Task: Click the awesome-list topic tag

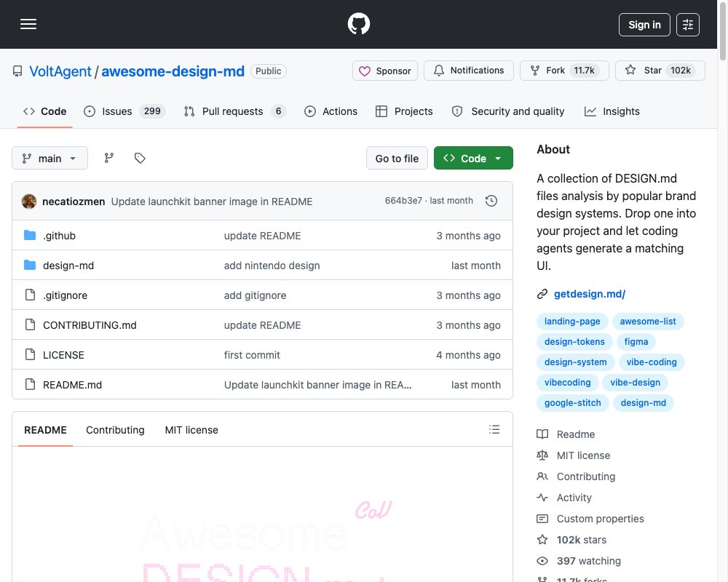Action: tap(648, 321)
